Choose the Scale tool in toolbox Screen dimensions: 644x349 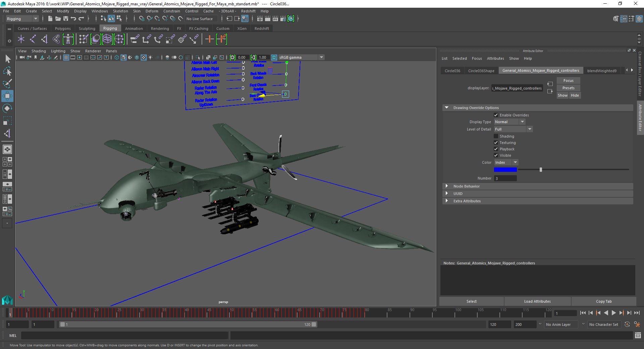[x=7, y=121]
